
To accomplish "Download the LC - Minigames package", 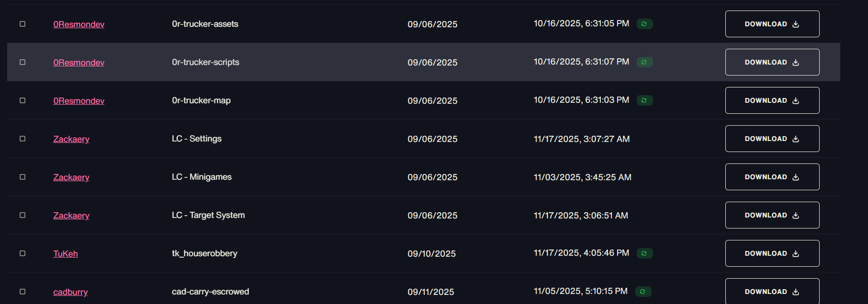I will [x=772, y=177].
